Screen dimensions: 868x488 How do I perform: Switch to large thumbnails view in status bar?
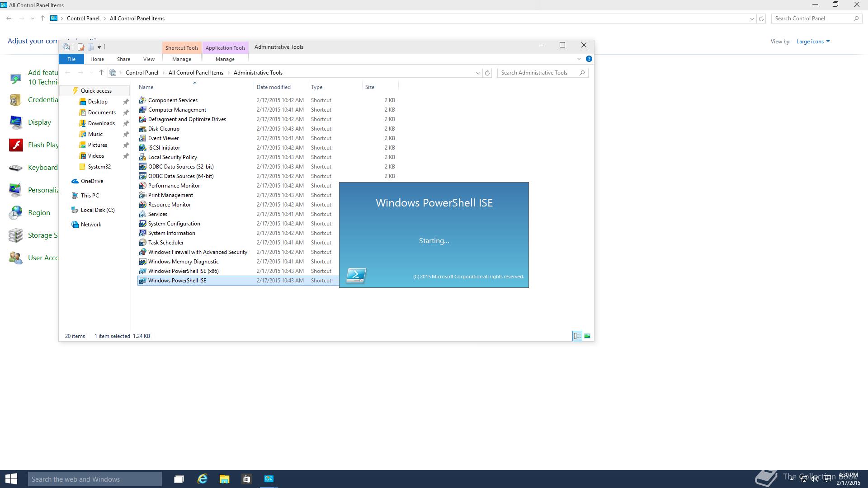tap(587, 336)
